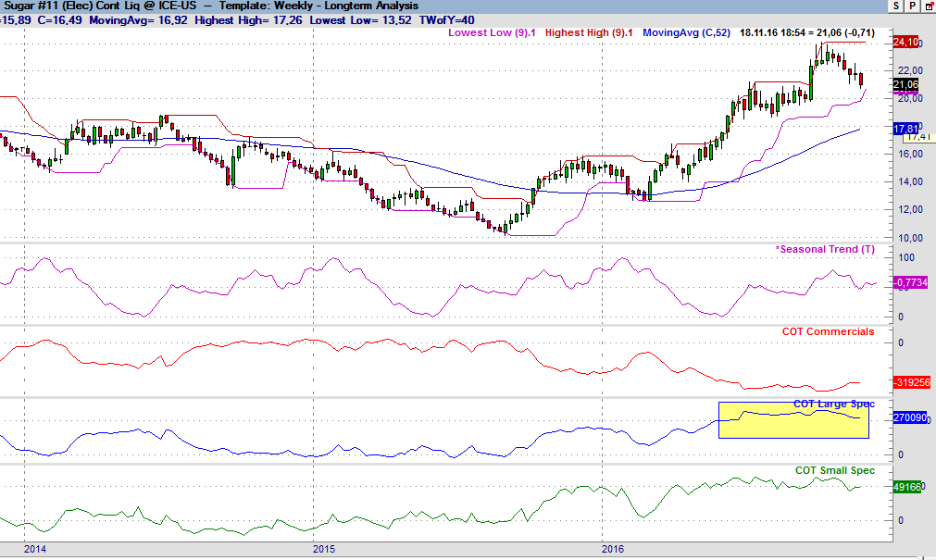Click the COT Commercials panel label
Image resolution: width=936 pixels, height=560 pixels.
828,331
